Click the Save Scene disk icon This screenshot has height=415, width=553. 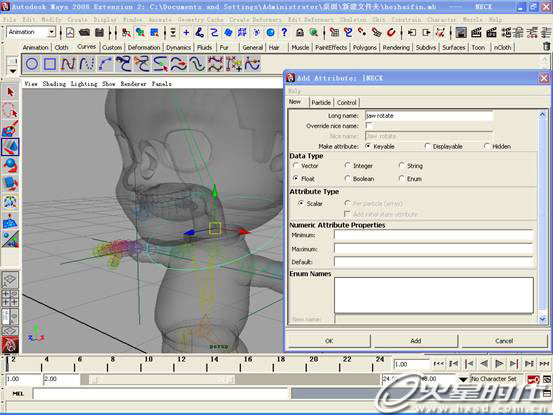pyautogui.click(x=99, y=33)
